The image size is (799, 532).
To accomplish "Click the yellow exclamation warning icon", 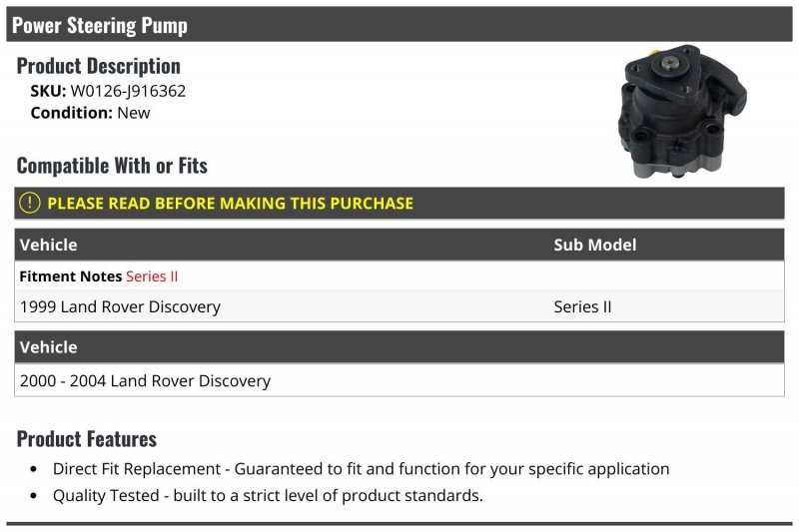I will (30, 203).
